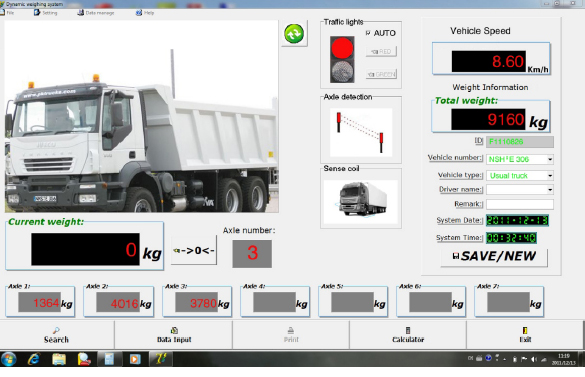This screenshot has width=585, height=377.
Task: Zero the scale with ->0<- button
Action: click(194, 250)
